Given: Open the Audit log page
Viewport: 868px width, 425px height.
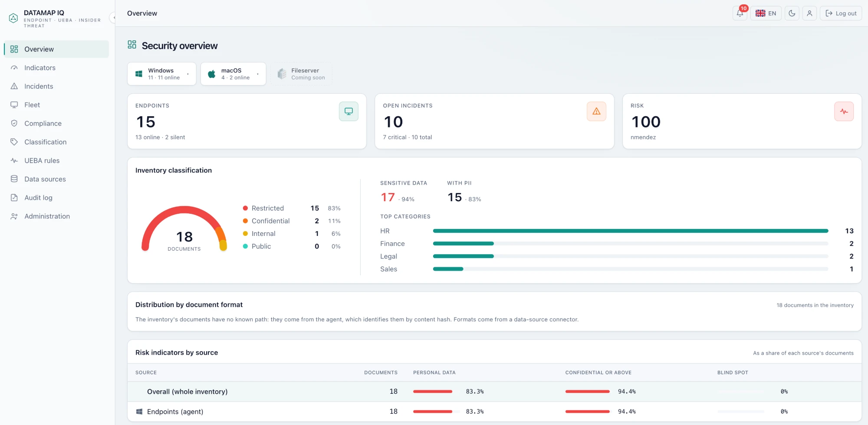Looking at the screenshot, I should 56,198.
